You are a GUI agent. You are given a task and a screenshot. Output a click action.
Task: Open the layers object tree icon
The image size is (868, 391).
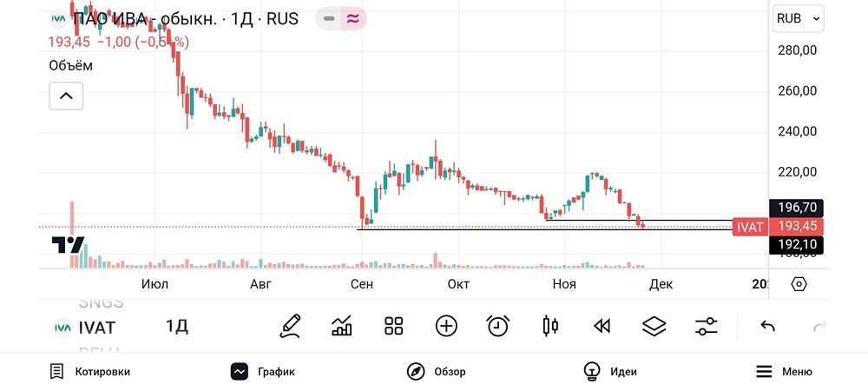pyautogui.click(x=654, y=327)
